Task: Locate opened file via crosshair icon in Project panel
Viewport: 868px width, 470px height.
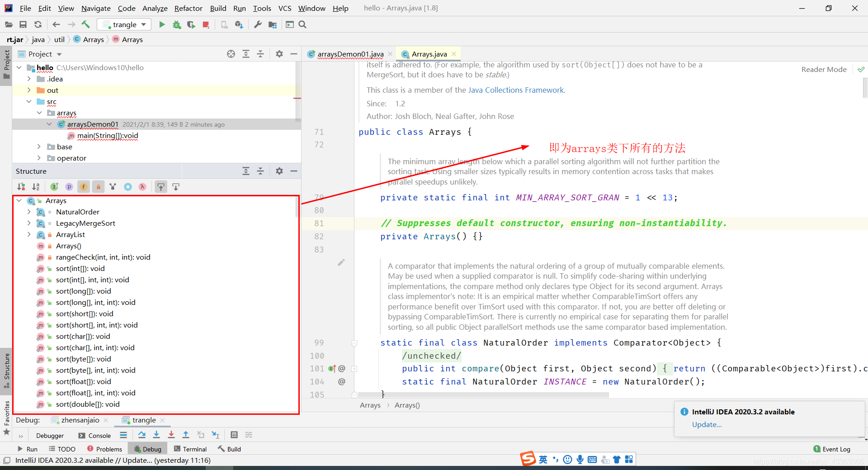Action: click(x=231, y=54)
